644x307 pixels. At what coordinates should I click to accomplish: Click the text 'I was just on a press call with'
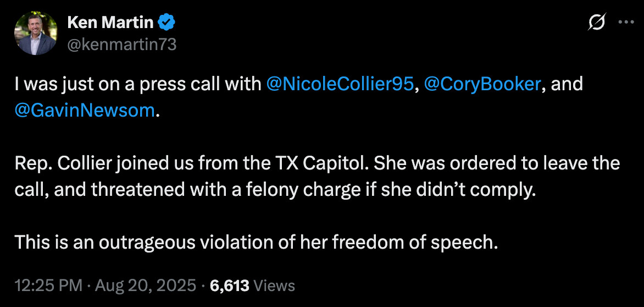click(x=138, y=84)
